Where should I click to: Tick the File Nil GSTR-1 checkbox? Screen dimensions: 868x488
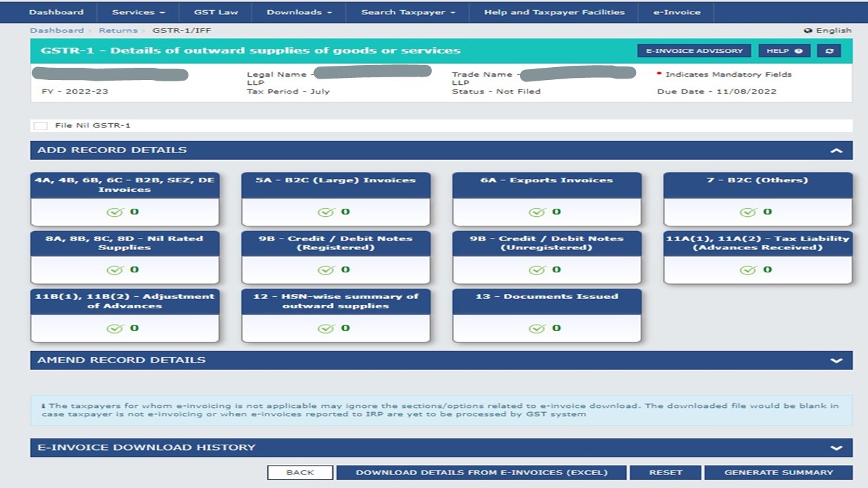(x=41, y=125)
